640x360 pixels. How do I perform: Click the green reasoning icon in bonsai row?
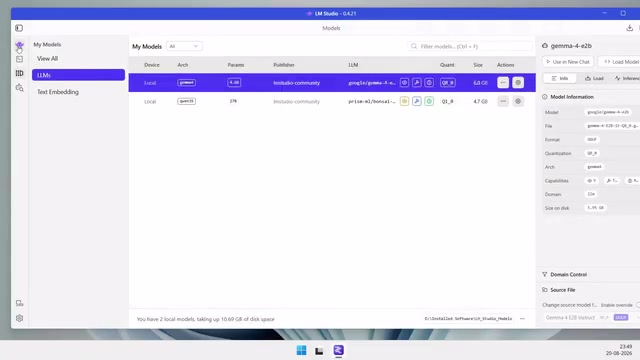point(429,101)
